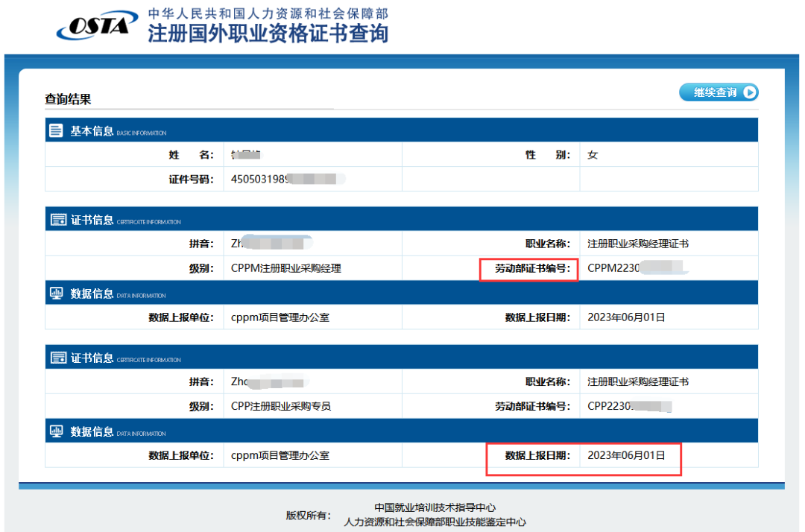The image size is (805, 532).
Task: Click the certificate number starting CPPM2230
Action: pos(637,267)
